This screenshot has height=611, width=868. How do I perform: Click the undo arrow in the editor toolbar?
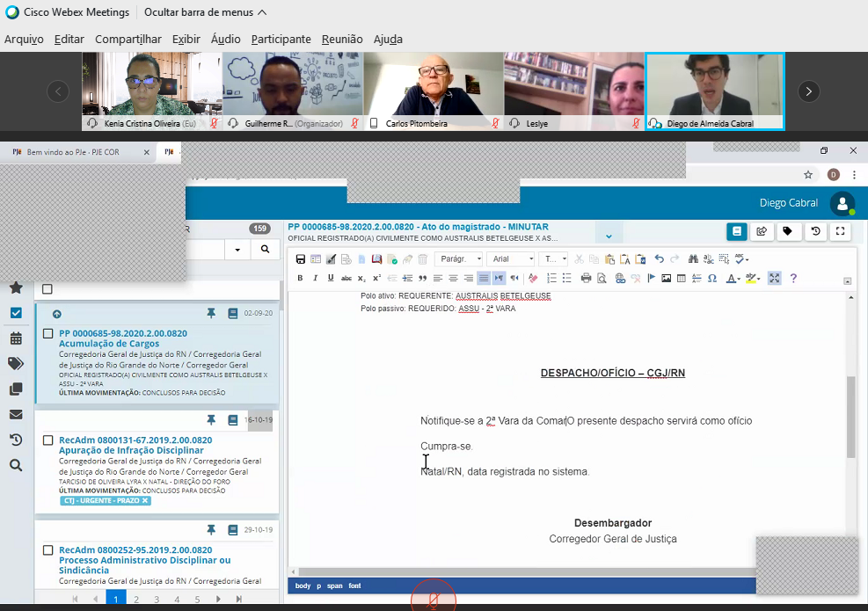tap(660, 259)
